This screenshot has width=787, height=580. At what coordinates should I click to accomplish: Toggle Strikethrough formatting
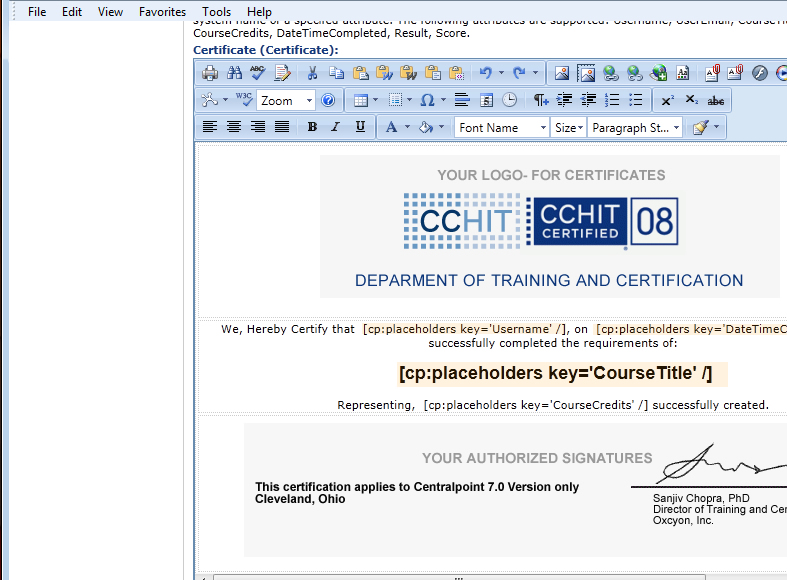coord(716,100)
